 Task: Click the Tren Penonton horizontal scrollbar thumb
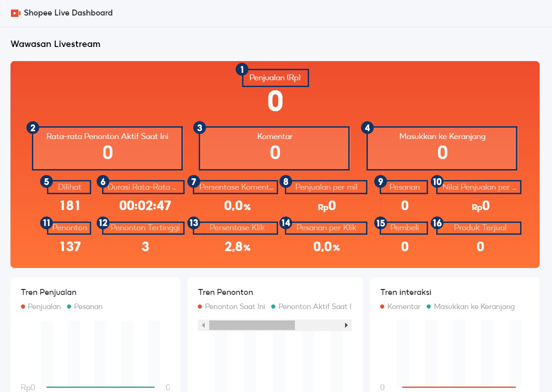tap(252, 325)
